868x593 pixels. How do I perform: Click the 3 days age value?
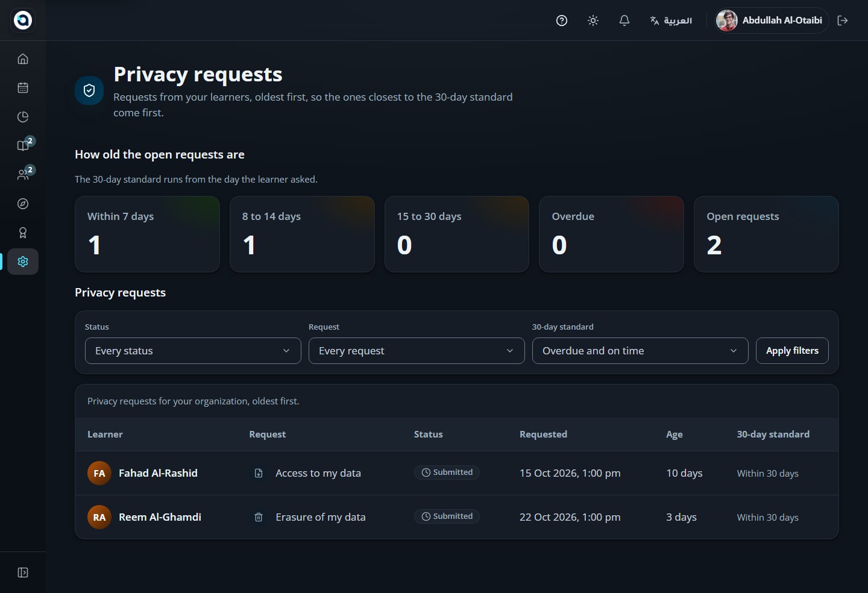(681, 517)
